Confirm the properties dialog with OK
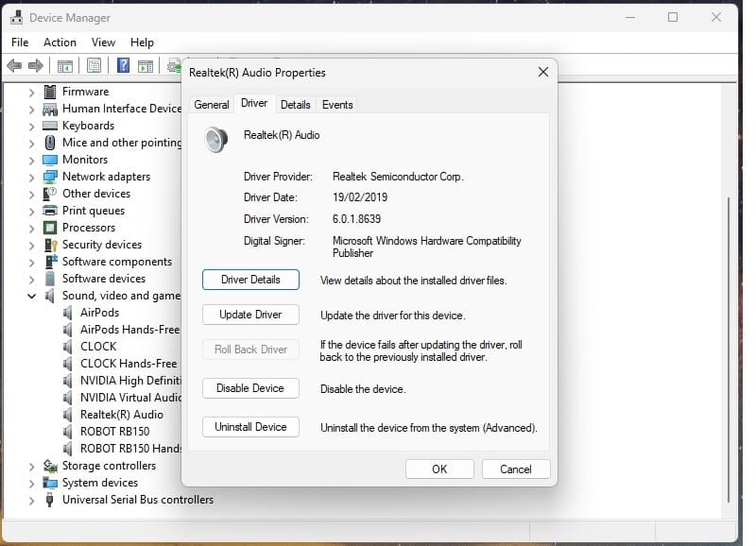The image size is (756, 546). (x=439, y=469)
